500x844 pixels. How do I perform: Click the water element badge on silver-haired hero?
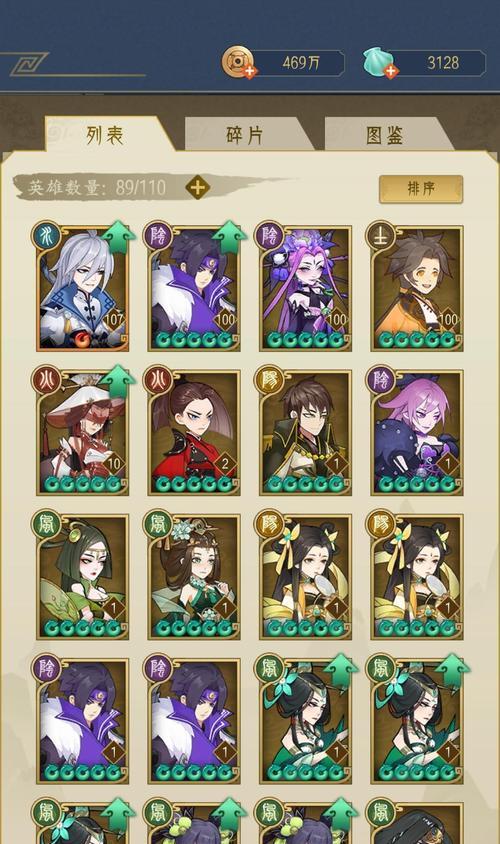(47, 236)
